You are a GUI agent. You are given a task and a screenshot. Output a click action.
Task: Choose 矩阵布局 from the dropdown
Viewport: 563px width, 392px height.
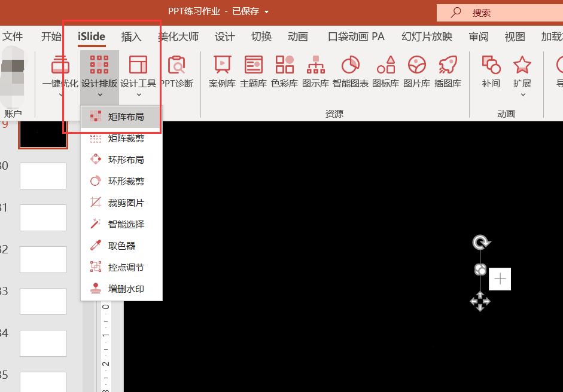(121, 117)
